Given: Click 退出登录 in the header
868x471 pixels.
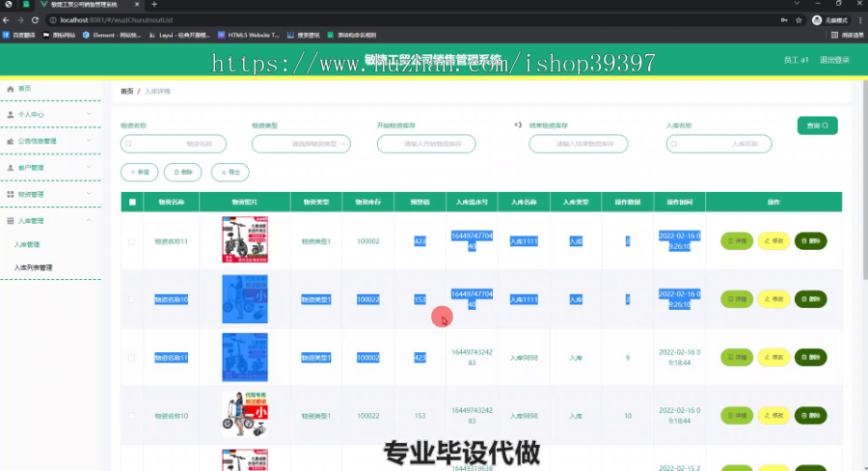Looking at the screenshot, I should 834,60.
